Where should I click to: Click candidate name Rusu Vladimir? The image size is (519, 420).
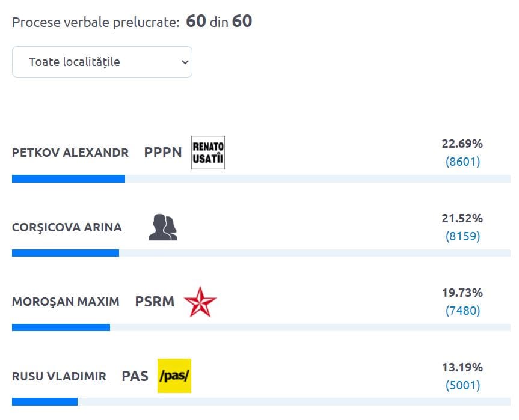pos(59,377)
